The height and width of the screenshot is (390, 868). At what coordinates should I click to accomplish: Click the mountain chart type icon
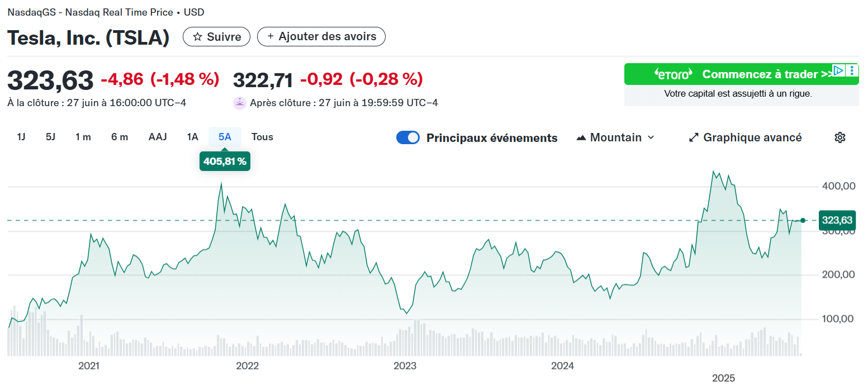point(581,137)
